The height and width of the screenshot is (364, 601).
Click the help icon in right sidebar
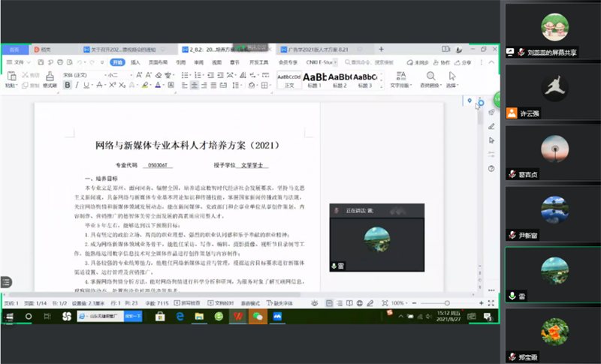(491, 167)
